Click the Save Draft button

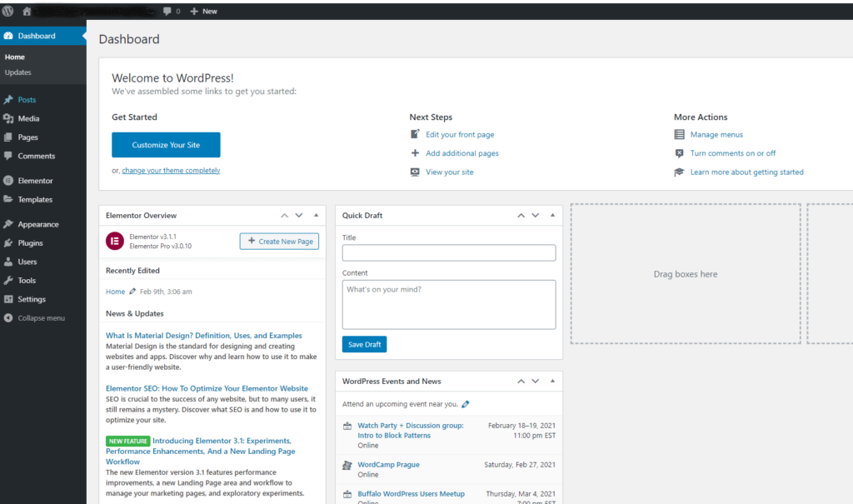(365, 345)
